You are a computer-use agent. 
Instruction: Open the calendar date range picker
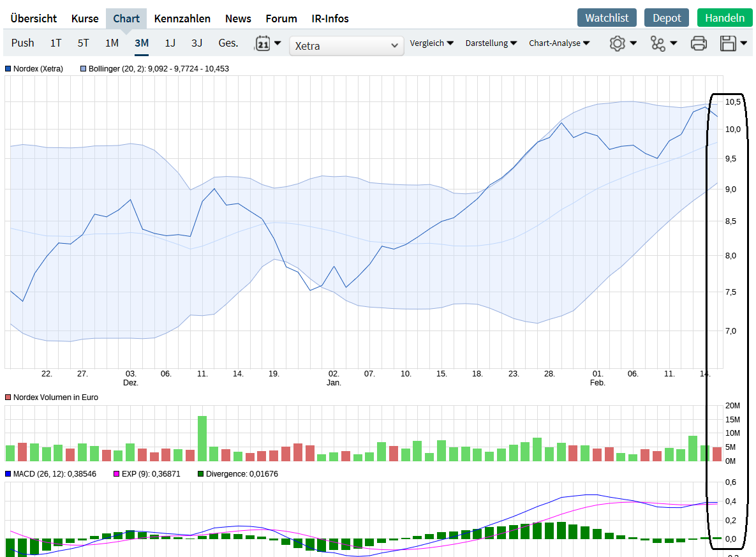(262, 43)
